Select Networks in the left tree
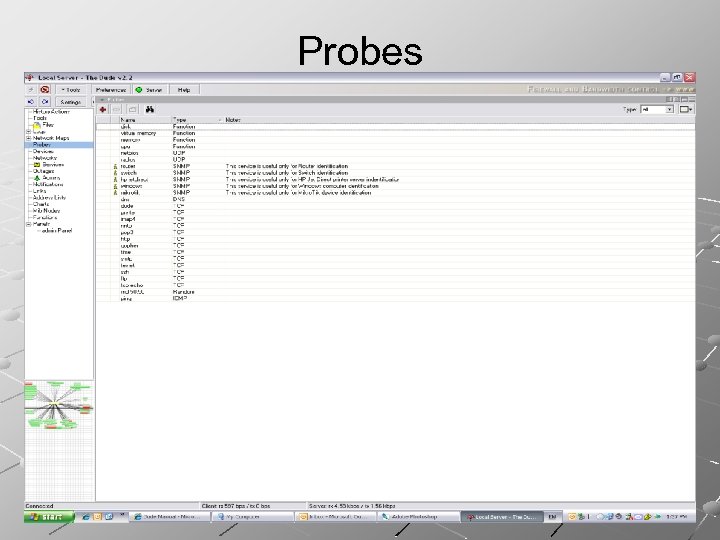 [45, 158]
